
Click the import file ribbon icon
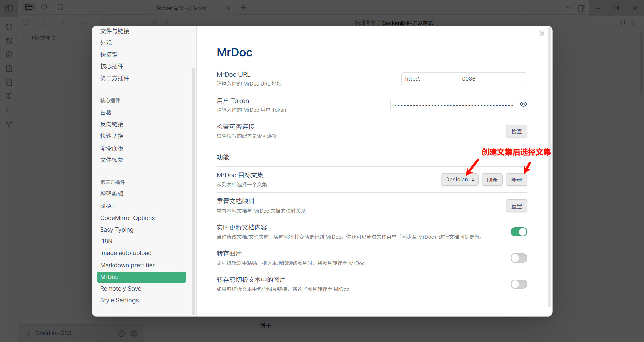tap(9, 68)
